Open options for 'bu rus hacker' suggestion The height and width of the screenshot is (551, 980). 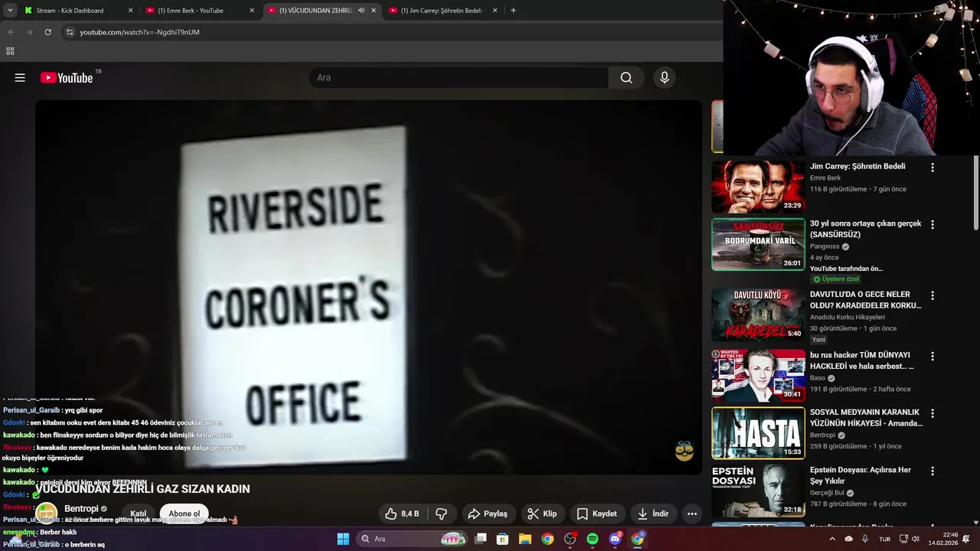932,357
